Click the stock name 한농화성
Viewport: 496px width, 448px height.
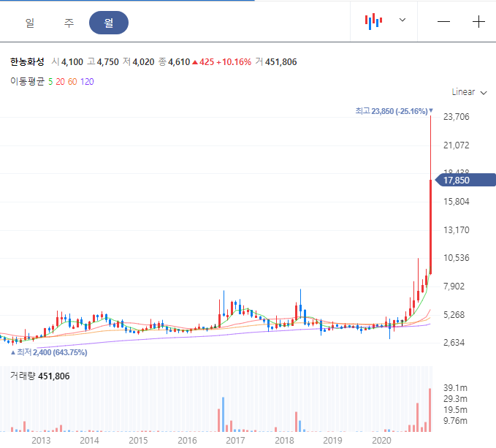(x=27, y=61)
